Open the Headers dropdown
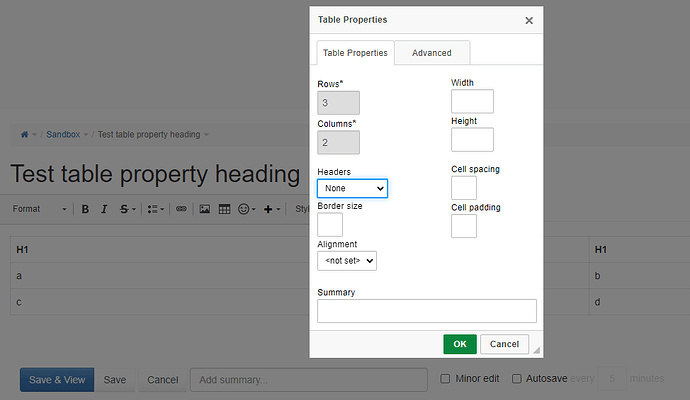Image resolution: width=690 pixels, height=400 pixels. (x=352, y=188)
